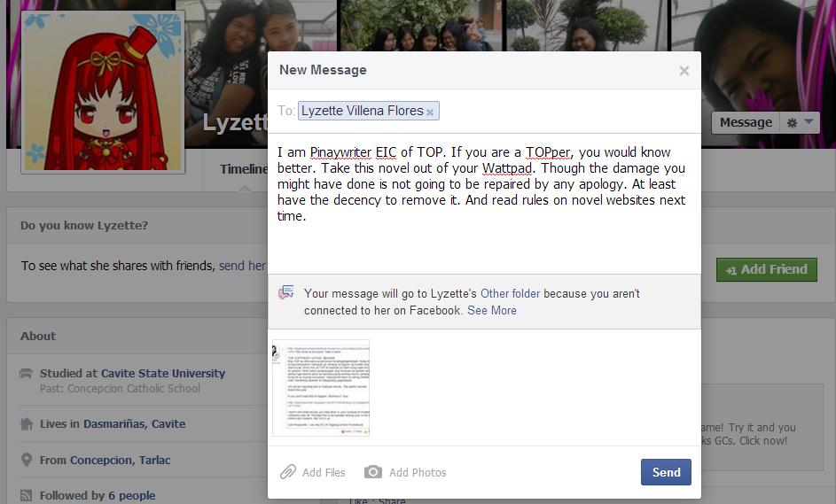This screenshot has width=836, height=504.
Task: Click the message bubbles notice icon
Action: click(285, 292)
